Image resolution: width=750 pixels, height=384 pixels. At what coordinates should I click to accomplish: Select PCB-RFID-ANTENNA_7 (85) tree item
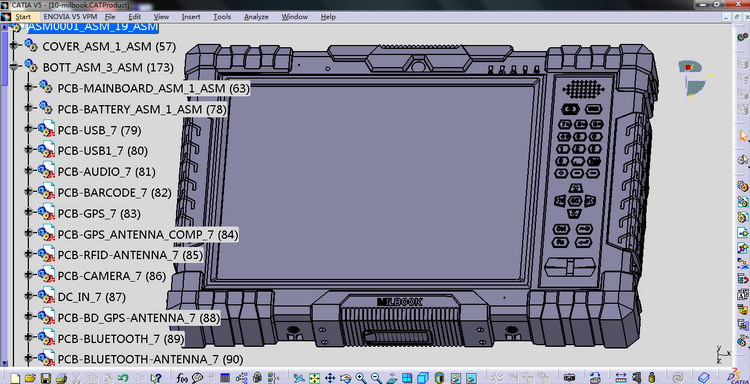(x=130, y=255)
